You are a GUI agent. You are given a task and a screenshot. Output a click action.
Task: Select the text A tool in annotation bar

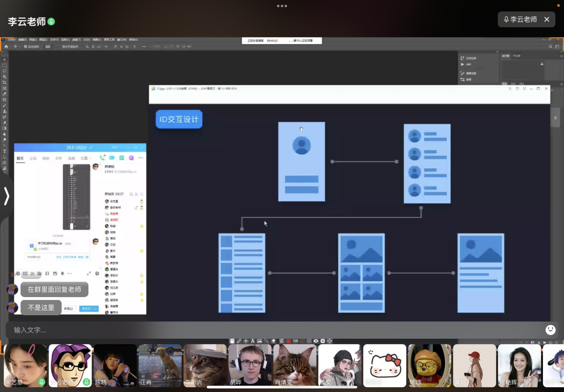[x=253, y=341]
